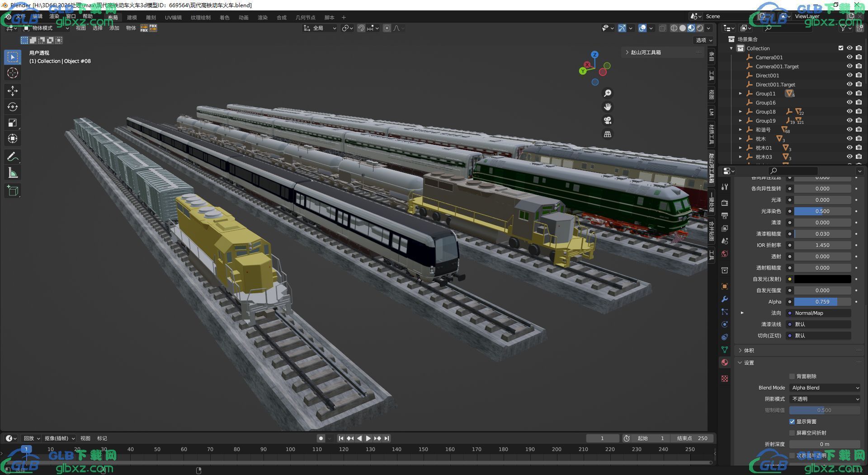This screenshot has height=475, width=868.
Task: Open the Blend Mode dropdown
Action: pos(825,388)
